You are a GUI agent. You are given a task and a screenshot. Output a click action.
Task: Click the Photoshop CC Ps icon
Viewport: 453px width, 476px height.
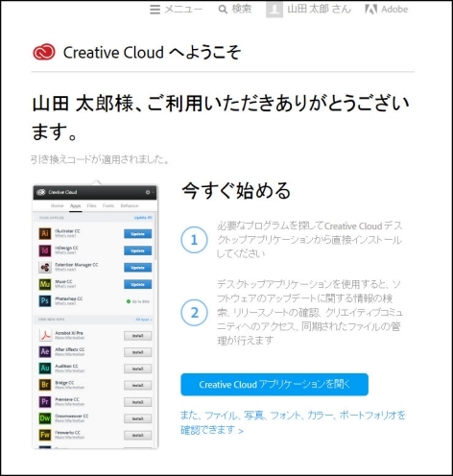click(x=45, y=301)
